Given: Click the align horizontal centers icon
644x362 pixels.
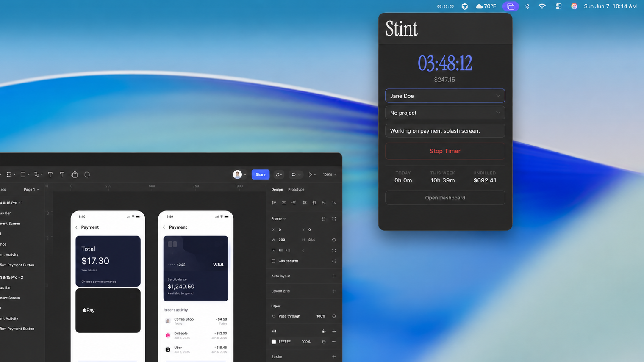Looking at the screenshot, I should click(x=284, y=203).
